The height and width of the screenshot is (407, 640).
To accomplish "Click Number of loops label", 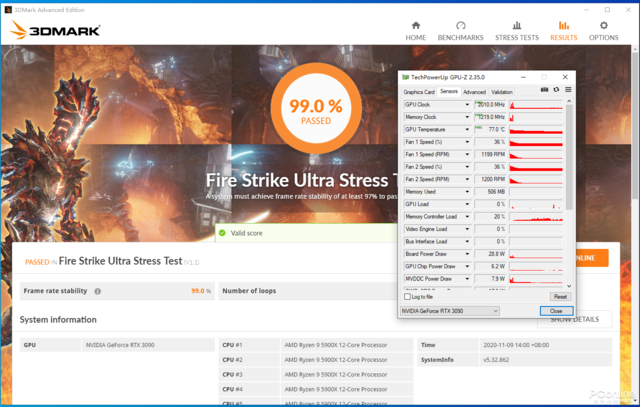I will click(x=249, y=291).
